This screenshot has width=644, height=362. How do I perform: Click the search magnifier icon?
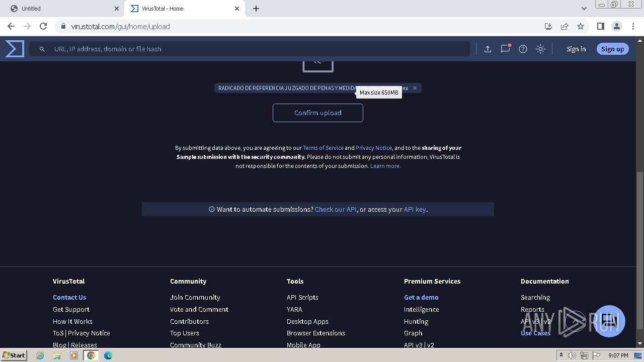[42, 49]
